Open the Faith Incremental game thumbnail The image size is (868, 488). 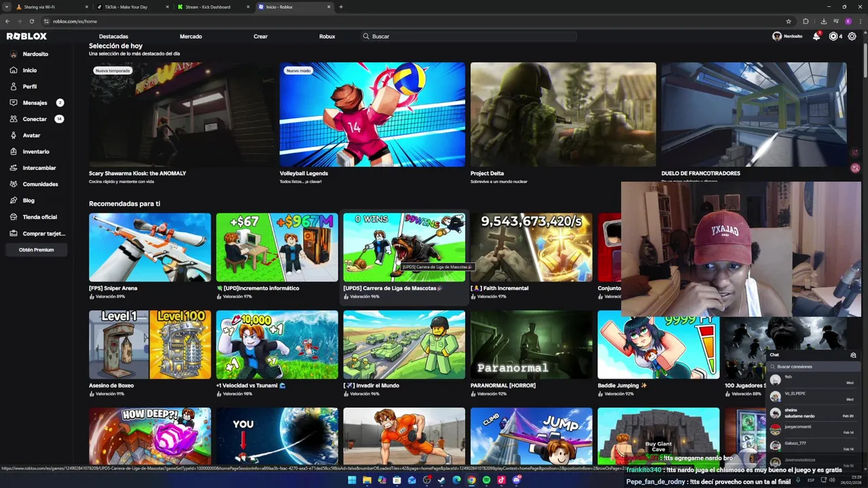(x=532, y=247)
